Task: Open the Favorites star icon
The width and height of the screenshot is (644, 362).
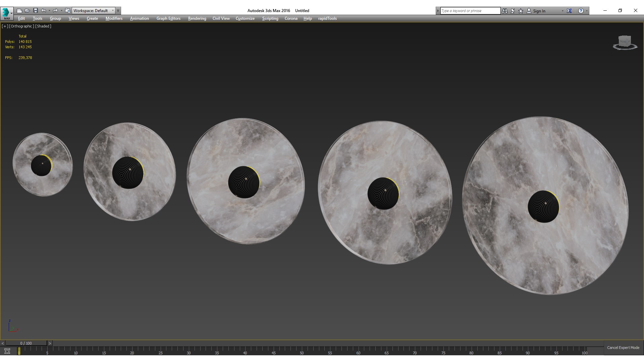Action: [521, 11]
